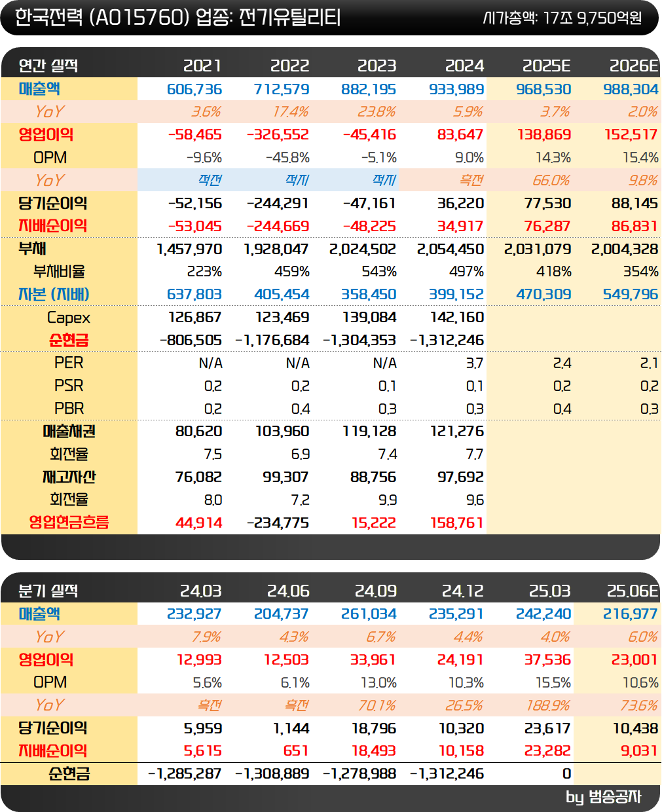Screen dimensions: 662x812
Task: Select quarterly net income '23,617'
Action: coord(548,729)
